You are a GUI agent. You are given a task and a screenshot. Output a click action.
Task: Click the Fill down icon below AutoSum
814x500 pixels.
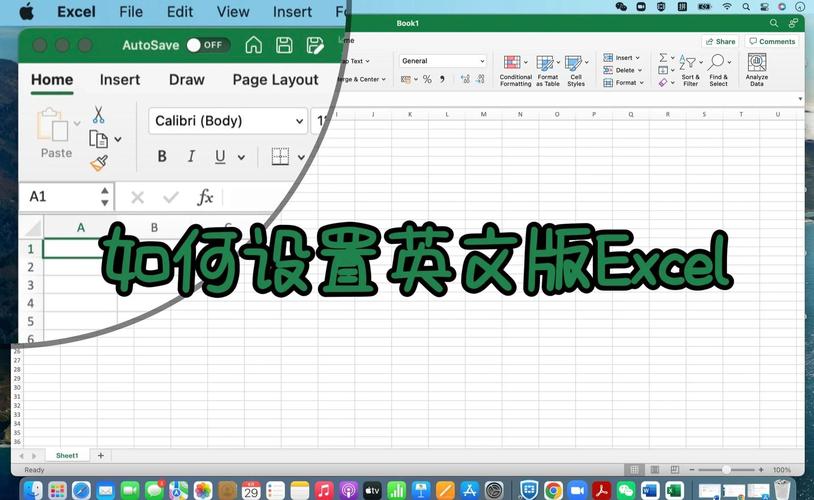pyautogui.click(x=663, y=70)
